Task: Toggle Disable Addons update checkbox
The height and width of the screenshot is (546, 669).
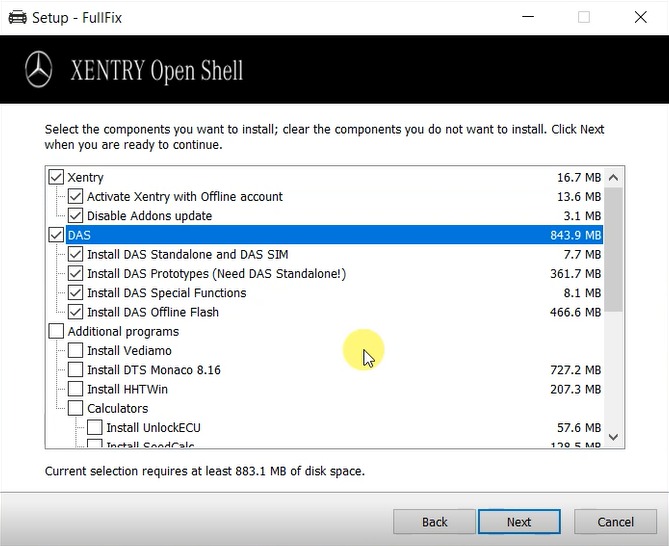Action: (x=76, y=215)
